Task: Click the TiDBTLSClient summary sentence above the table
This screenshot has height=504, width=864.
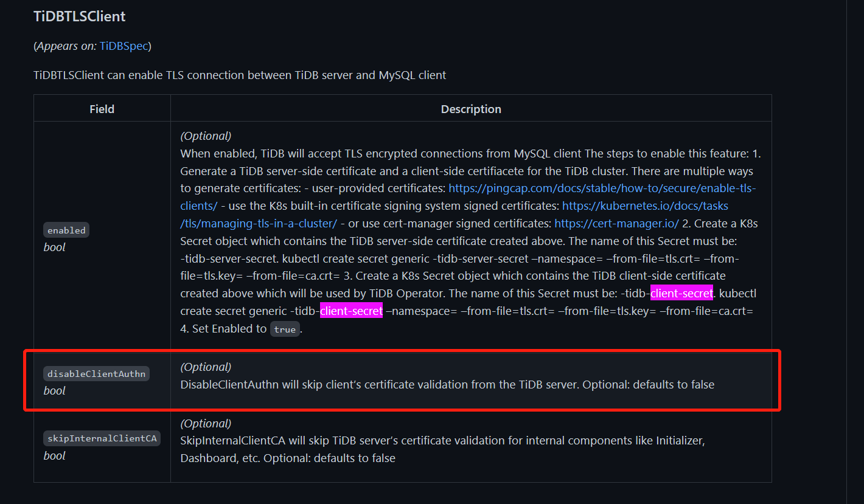Action: pyautogui.click(x=240, y=75)
